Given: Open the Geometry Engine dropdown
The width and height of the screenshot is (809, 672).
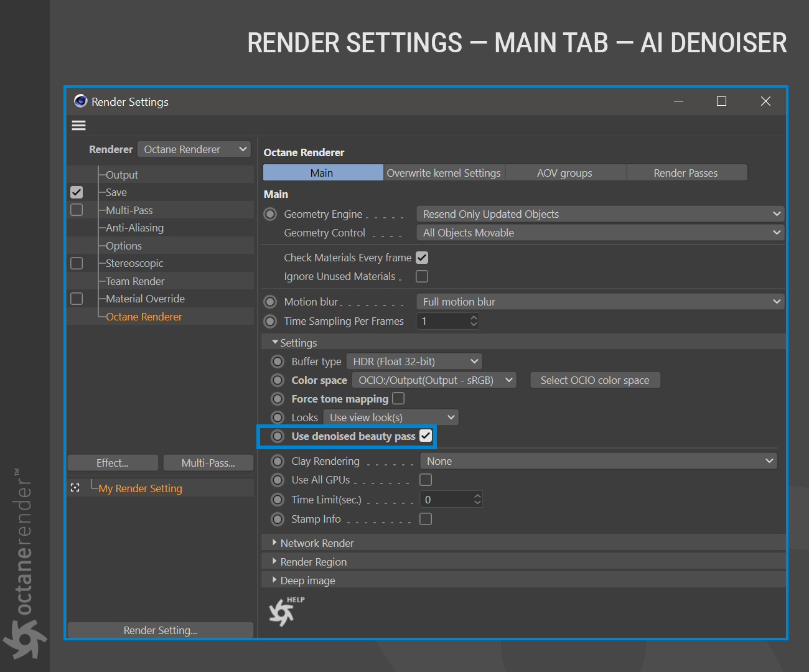Looking at the screenshot, I should click(600, 214).
